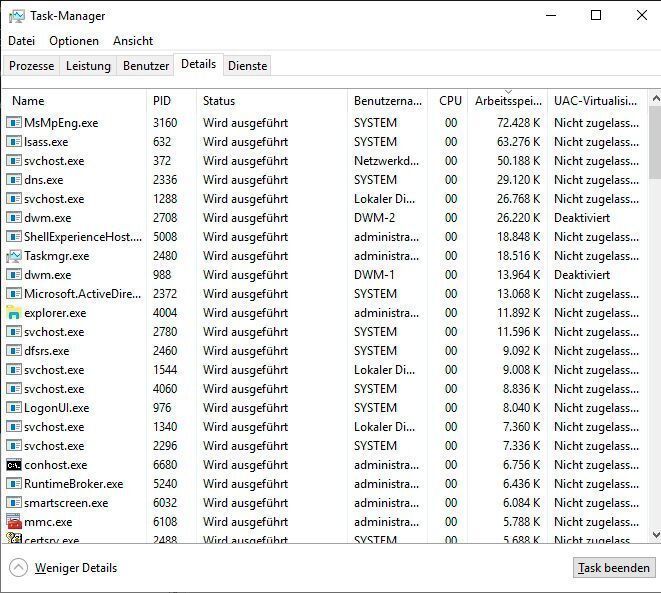Click the RuntimeBroker.exe process icon
Viewport: 661px width, 593px height.
point(13,484)
